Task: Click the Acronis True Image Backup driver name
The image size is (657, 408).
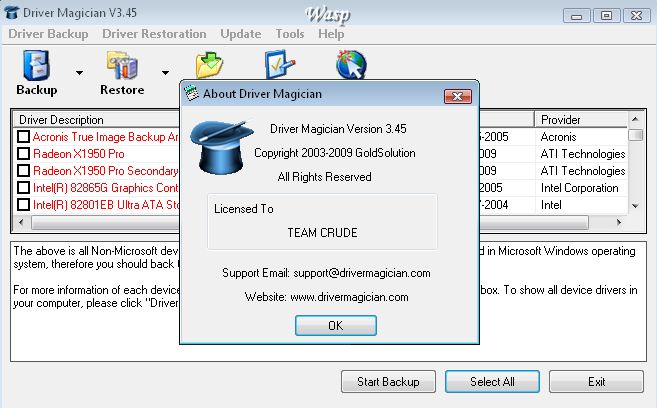Action: click(x=106, y=137)
